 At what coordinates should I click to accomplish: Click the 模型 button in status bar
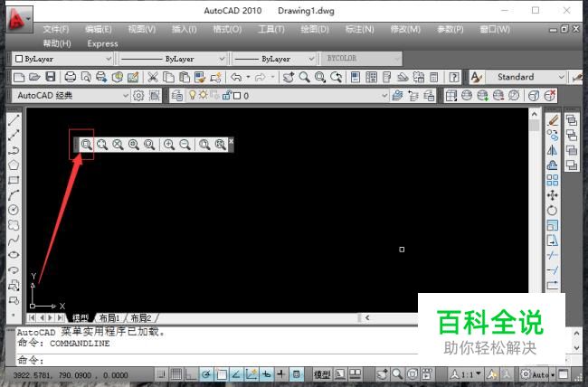coord(322,374)
